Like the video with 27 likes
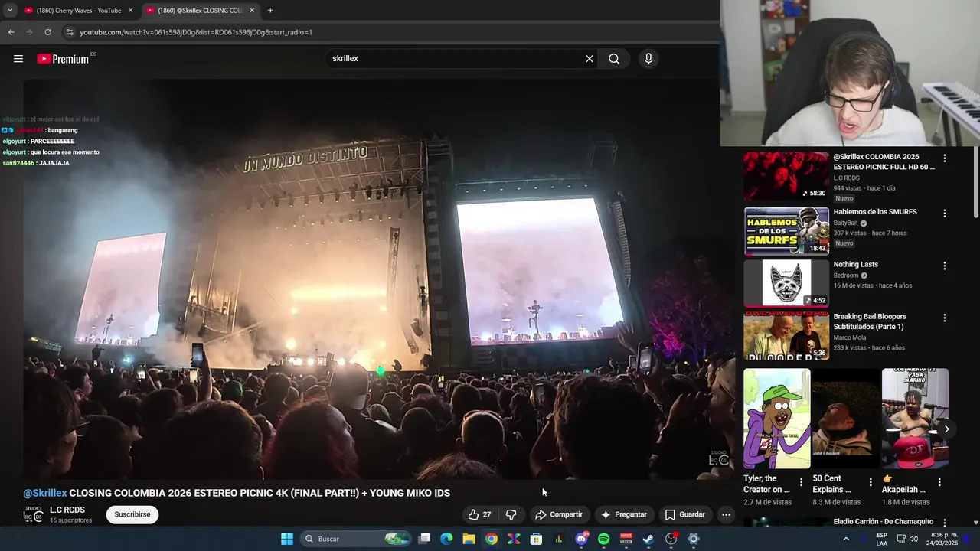 pyautogui.click(x=480, y=514)
